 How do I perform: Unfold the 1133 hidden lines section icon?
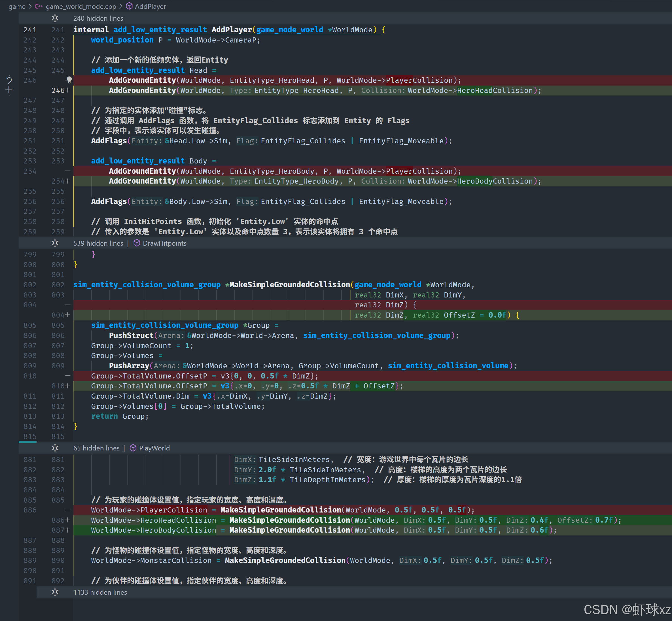(55, 592)
